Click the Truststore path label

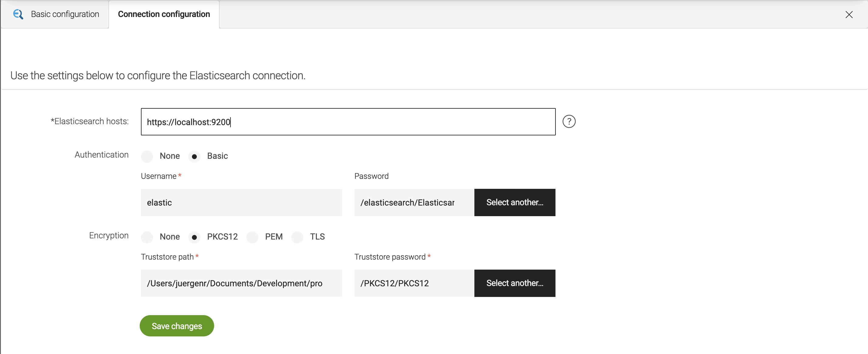[x=167, y=257]
